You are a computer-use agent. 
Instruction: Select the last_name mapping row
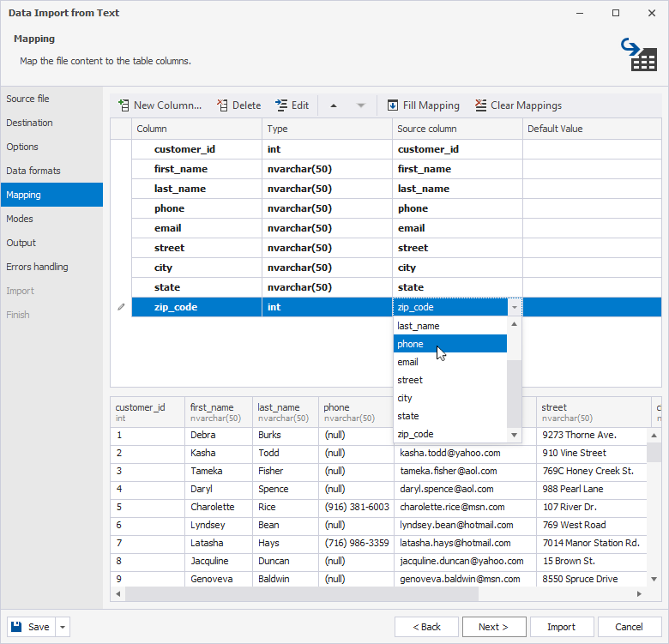[x=396, y=189]
